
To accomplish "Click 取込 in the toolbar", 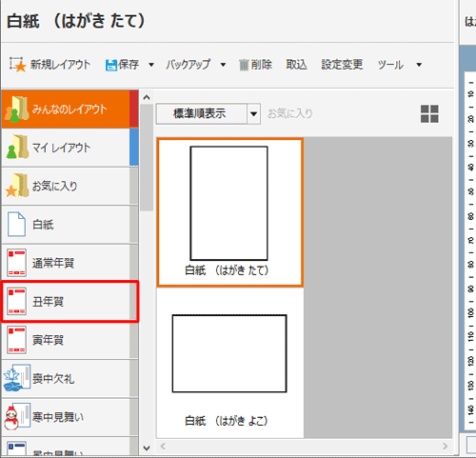I will (x=296, y=65).
